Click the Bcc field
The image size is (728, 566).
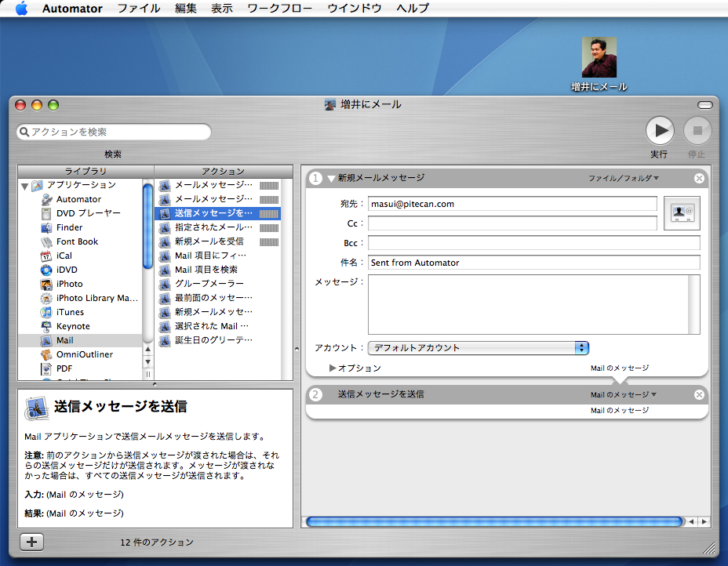click(534, 243)
